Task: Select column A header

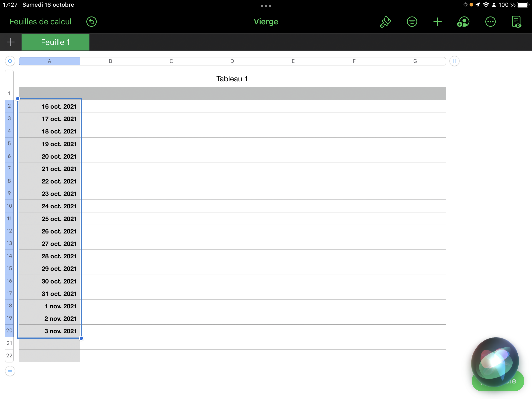Action: point(49,61)
